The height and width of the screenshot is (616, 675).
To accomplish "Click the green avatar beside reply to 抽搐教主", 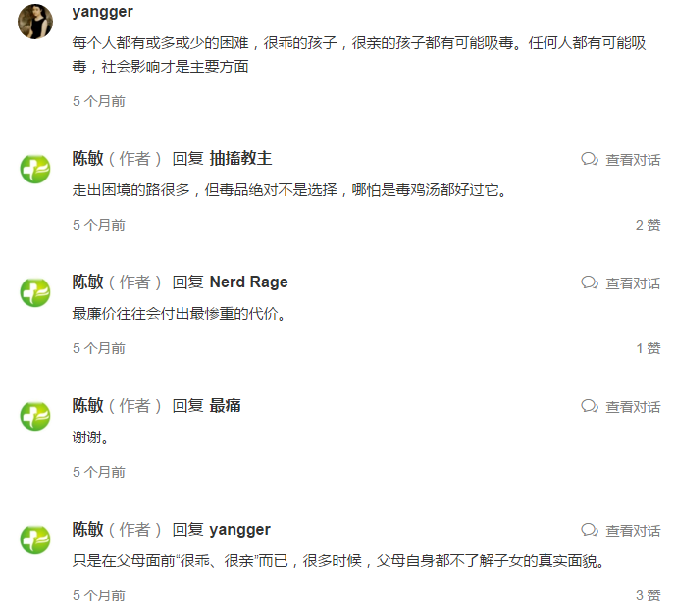I will click(x=35, y=168).
